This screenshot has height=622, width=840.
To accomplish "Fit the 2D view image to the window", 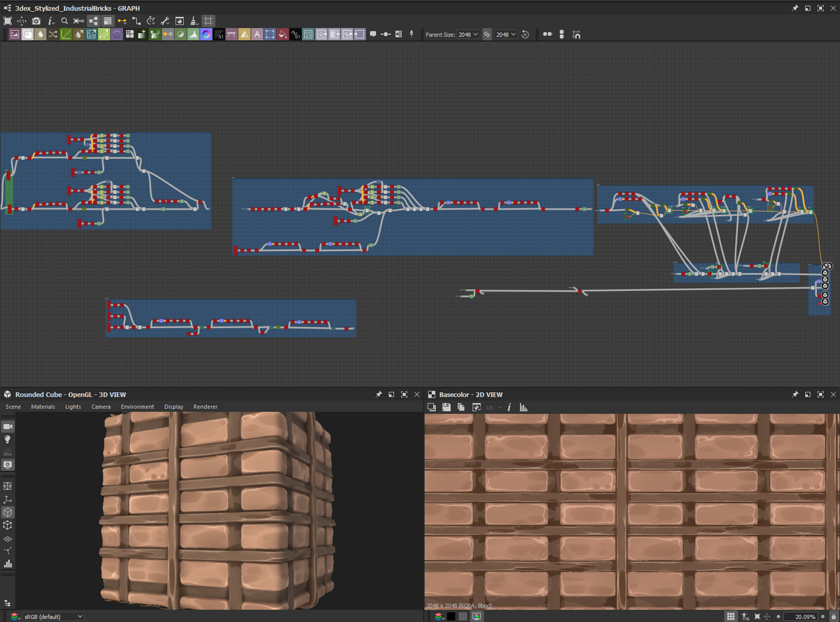I will [x=757, y=617].
